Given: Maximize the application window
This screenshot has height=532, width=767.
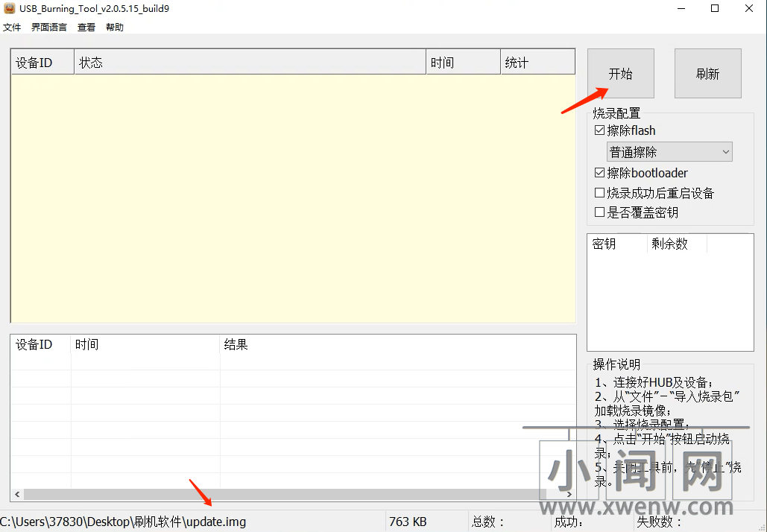Looking at the screenshot, I should coord(715,8).
